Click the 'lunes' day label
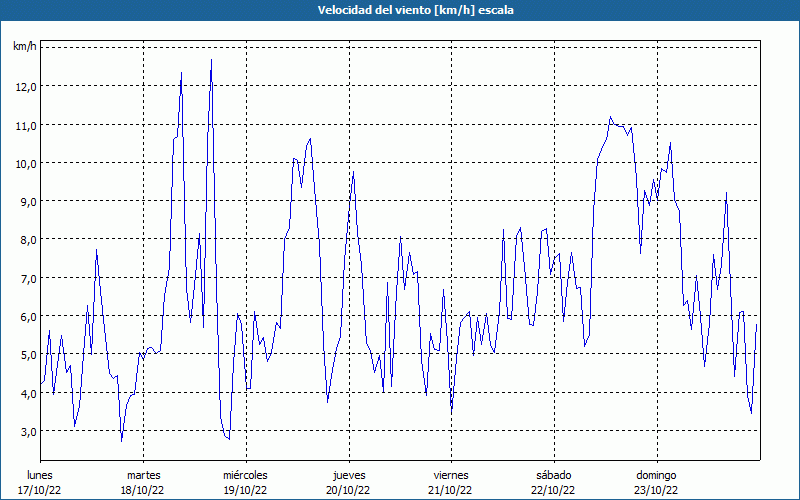This screenshot has width=800, height=500. [x=40, y=475]
